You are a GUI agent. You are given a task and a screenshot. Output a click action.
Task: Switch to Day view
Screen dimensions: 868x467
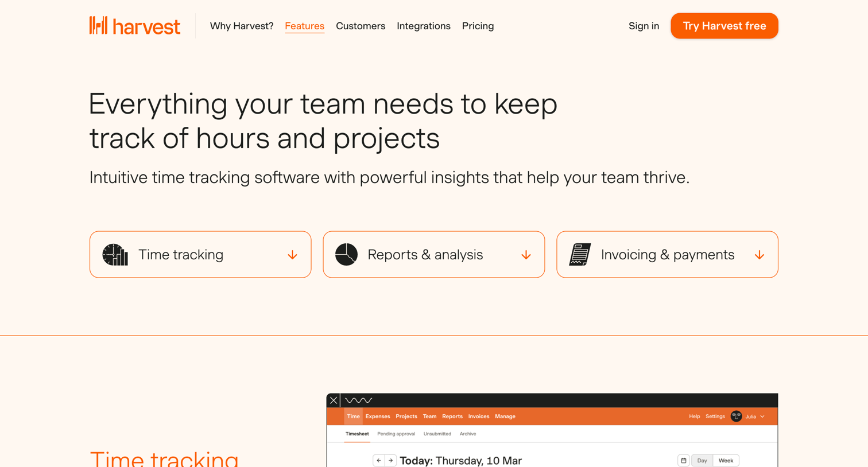click(x=702, y=461)
